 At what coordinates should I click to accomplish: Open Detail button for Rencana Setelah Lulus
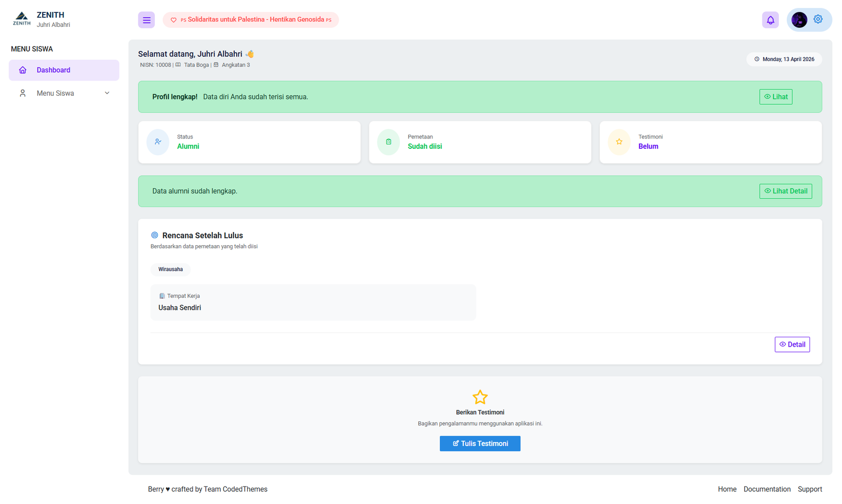pyautogui.click(x=792, y=345)
